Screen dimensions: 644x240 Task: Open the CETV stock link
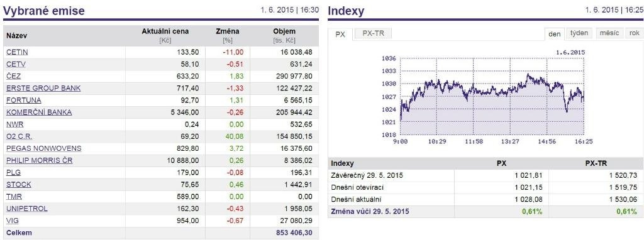(16, 64)
